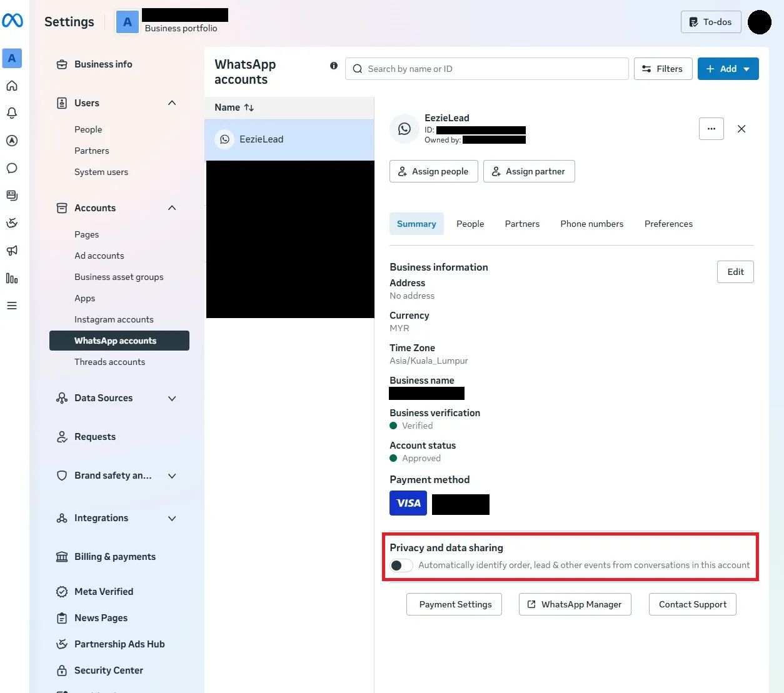
Task: Click the Meta logo icon
Action: point(13,21)
